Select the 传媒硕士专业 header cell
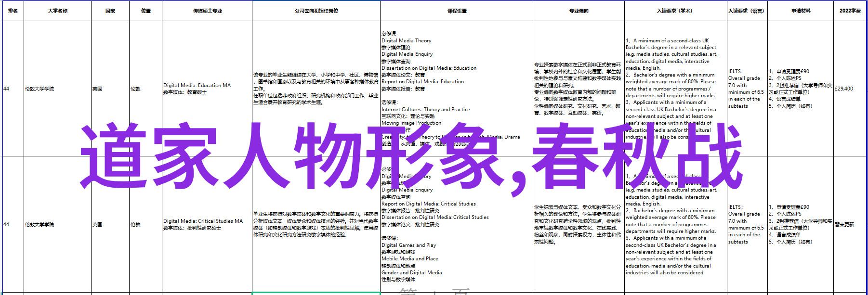The width and height of the screenshot is (868, 295). pyautogui.click(x=207, y=11)
